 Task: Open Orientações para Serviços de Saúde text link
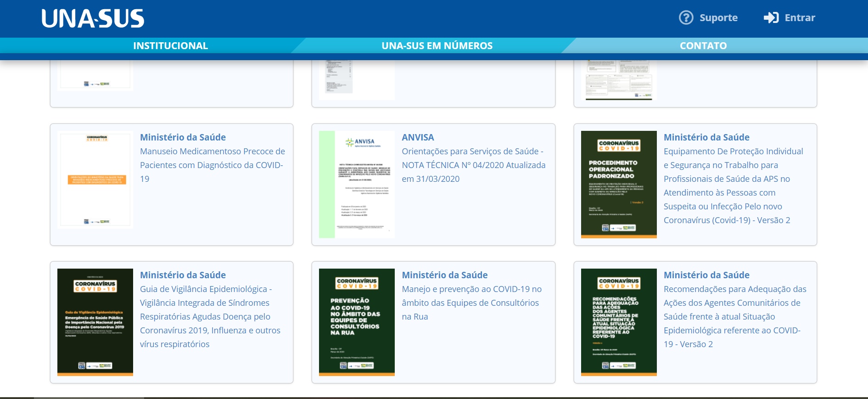(473, 165)
